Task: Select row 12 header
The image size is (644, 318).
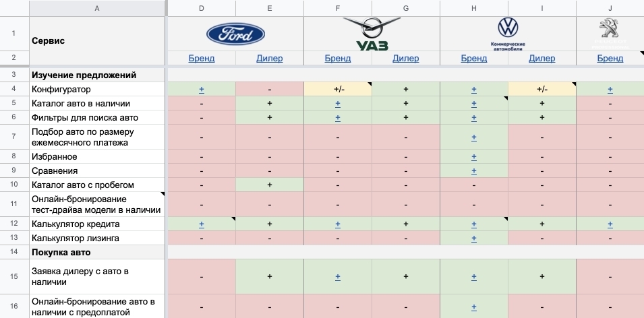Action: (x=13, y=224)
